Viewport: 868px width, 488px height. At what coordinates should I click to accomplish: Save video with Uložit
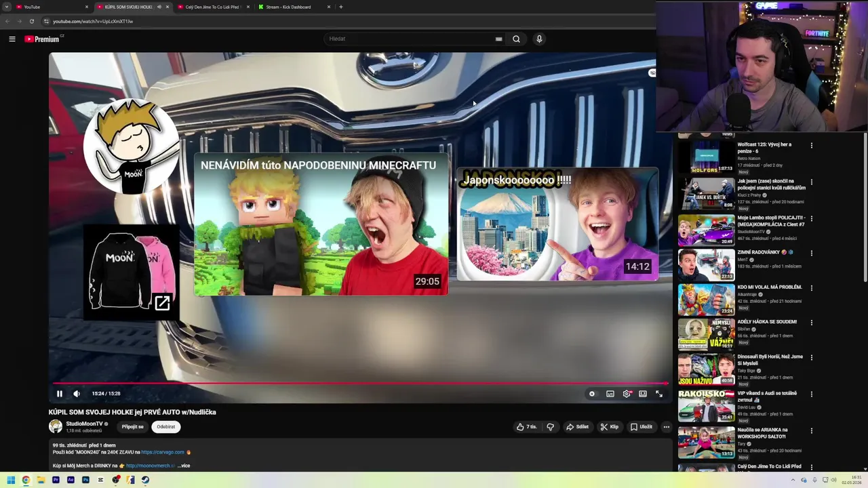[x=641, y=427]
